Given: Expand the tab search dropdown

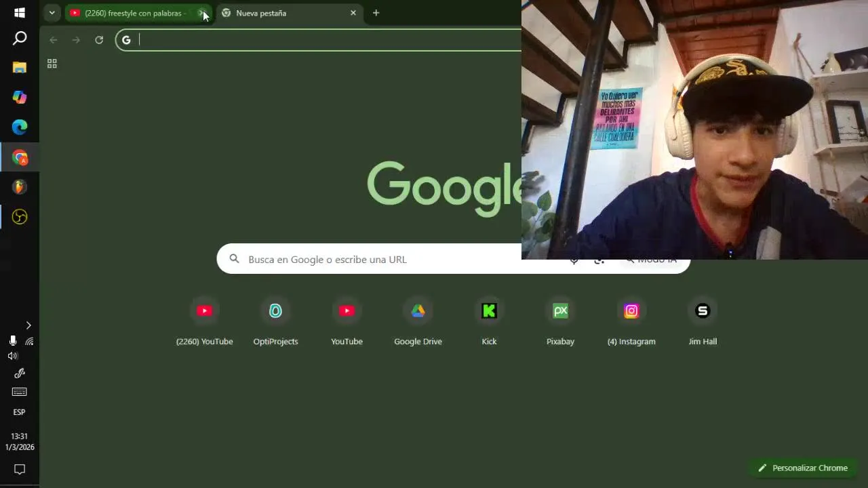Looking at the screenshot, I should click(x=52, y=13).
